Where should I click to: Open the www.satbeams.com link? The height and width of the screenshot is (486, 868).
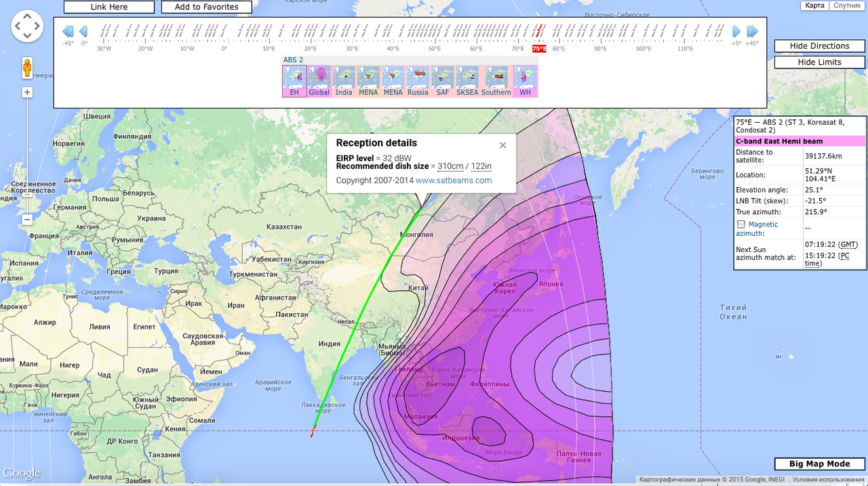pyautogui.click(x=454, y=180)
